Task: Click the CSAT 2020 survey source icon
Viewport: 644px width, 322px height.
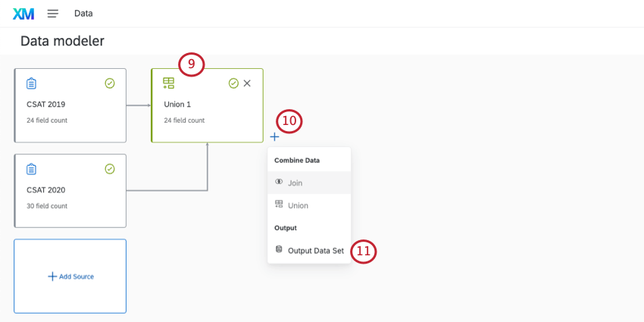Action: (32, 169)
